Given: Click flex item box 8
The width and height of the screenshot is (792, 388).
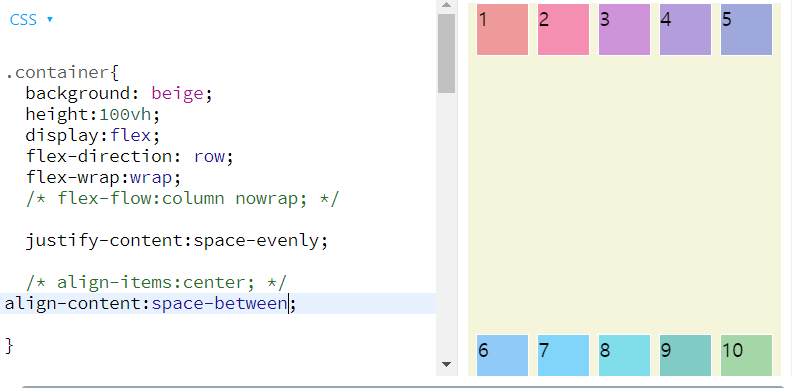Looking at the screenshot, I should (624, 356).
